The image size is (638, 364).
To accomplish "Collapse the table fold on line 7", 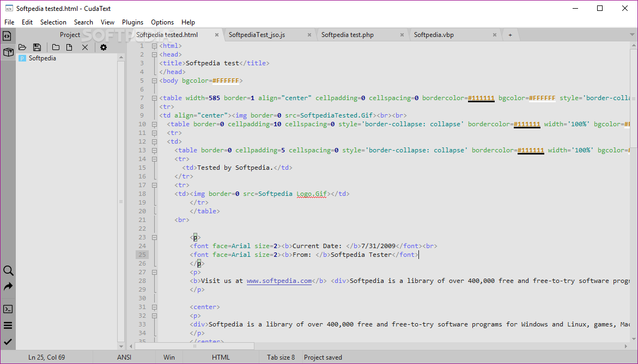I will point(154,98).
